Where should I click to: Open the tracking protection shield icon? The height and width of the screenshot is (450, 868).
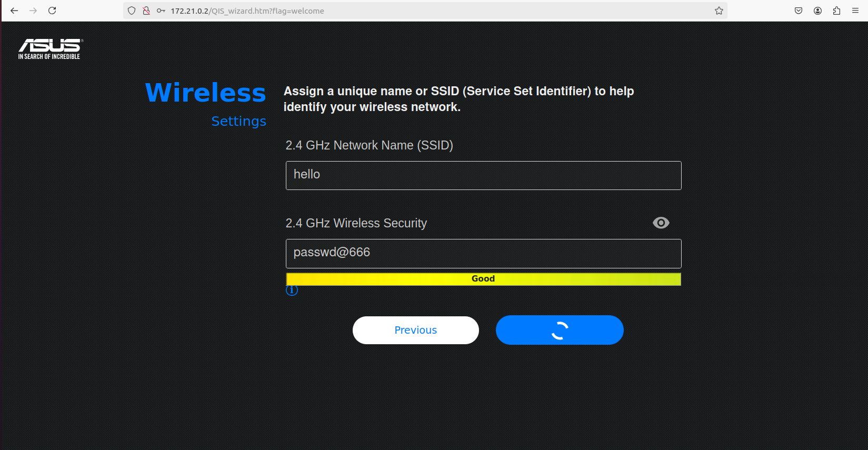pos(132,11)
